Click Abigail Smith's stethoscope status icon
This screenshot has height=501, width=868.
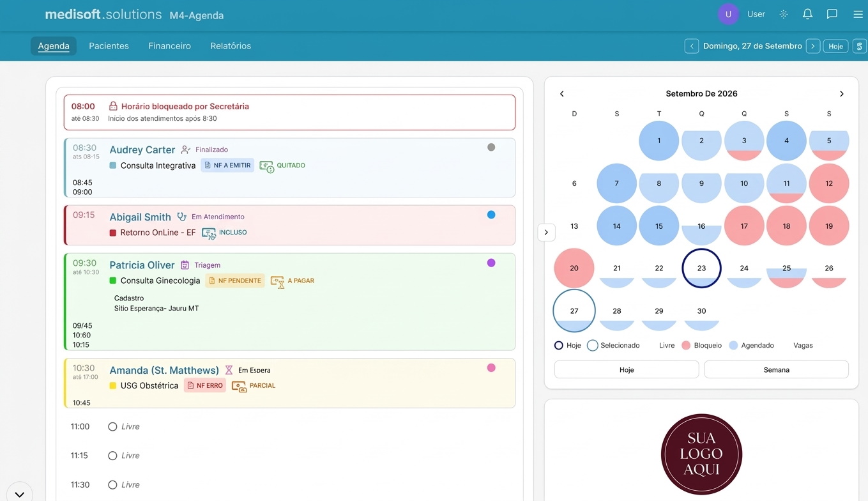tap(182, 217)
